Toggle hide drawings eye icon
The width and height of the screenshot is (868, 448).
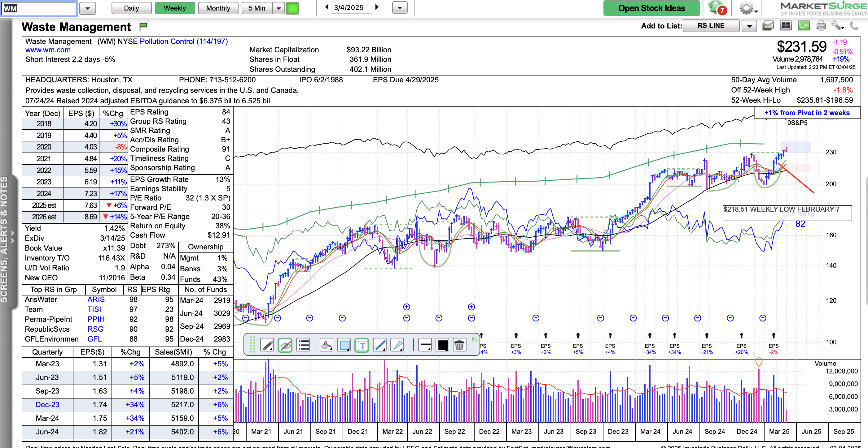[x=285, y=345]
